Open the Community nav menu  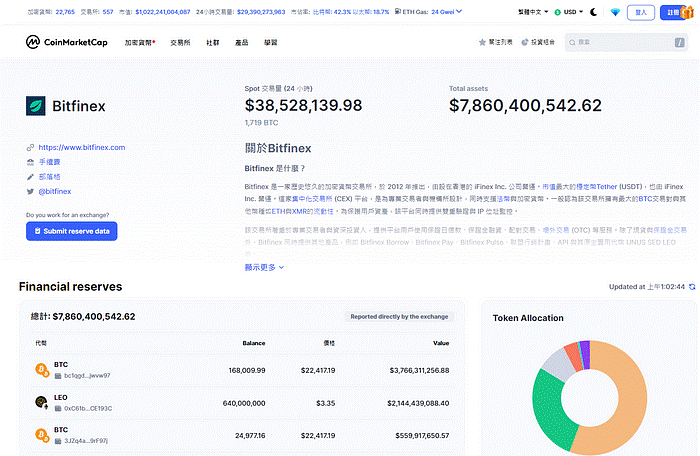point(212,42)
